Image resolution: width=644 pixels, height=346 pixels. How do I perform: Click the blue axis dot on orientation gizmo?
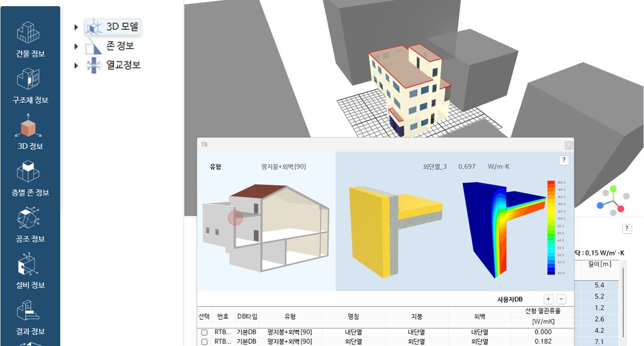pos(600,205)
